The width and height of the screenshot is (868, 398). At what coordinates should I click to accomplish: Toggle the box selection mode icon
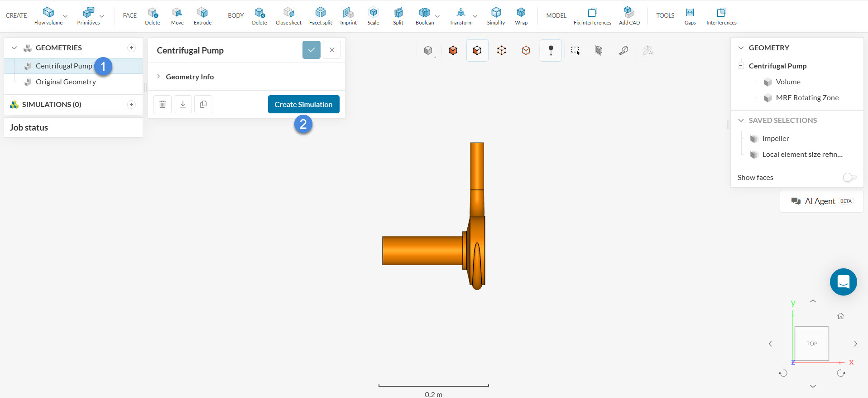[575, 50]
